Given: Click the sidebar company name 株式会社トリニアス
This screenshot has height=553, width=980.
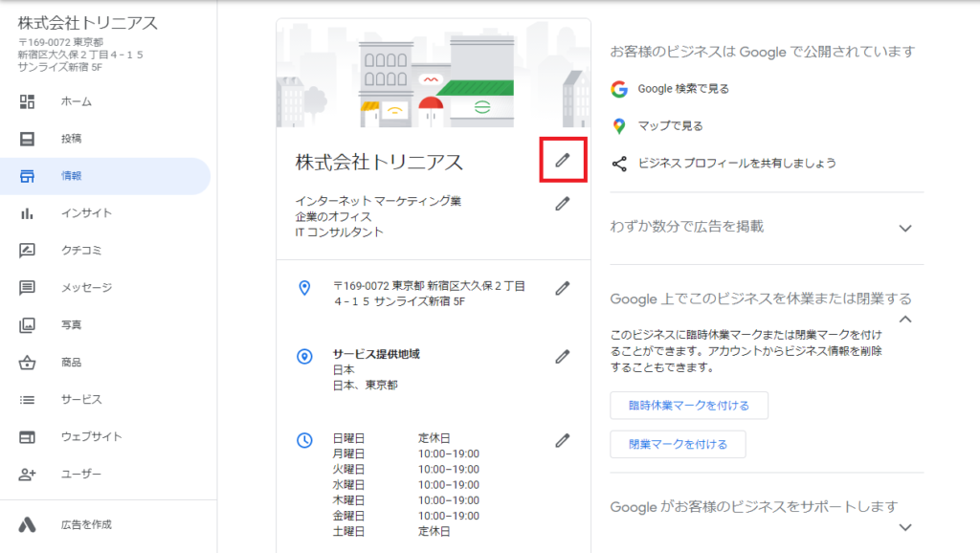Looking at the screenshot, I should 88,23.
